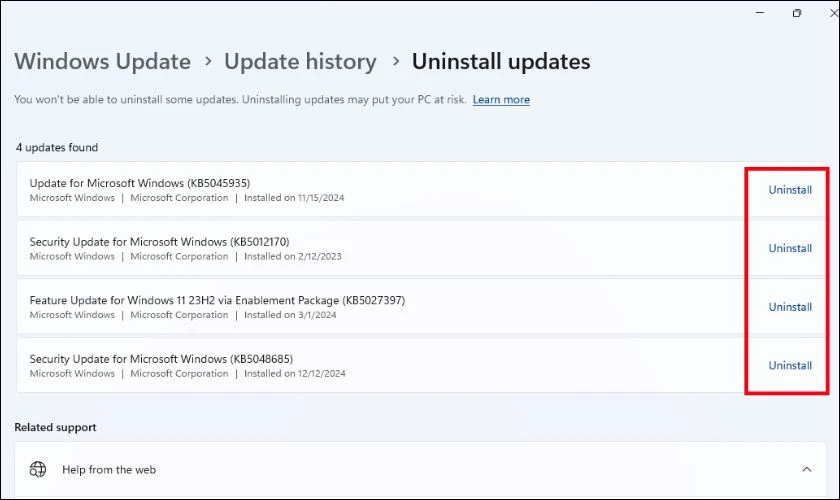Viewport: 840px width, 500px height.
Task: Select 'Security Update for Microsoft Windows (KB5048685)' text
Action: (x=161, y=359)
